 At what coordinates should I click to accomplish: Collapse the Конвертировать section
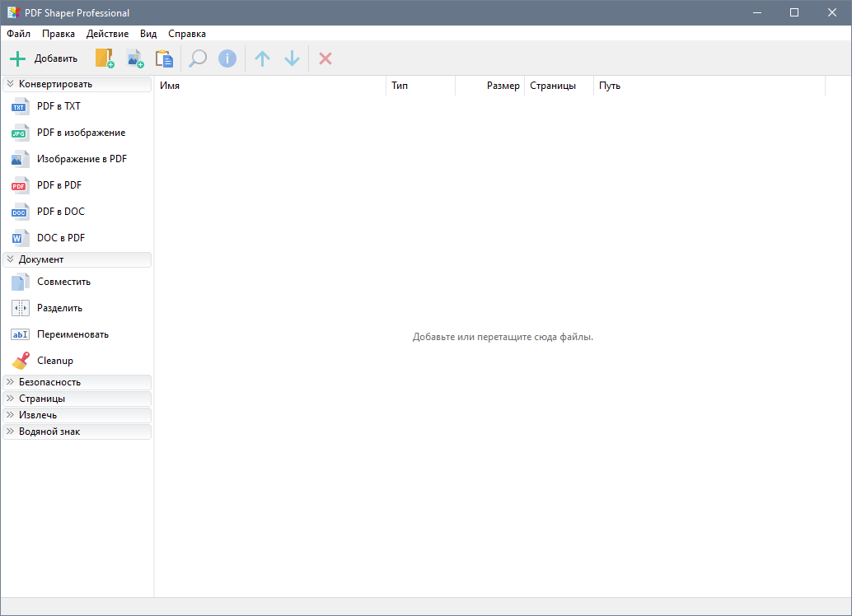77,84
